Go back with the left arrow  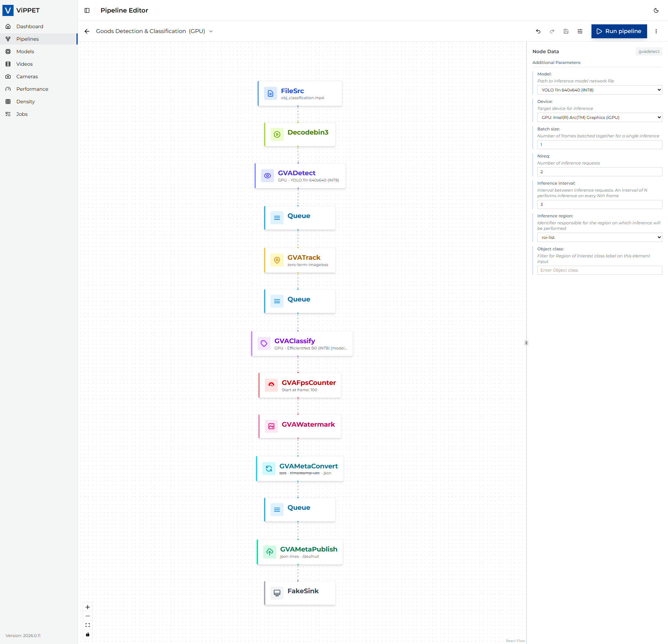pyautogui.click(x=87, y=31)
